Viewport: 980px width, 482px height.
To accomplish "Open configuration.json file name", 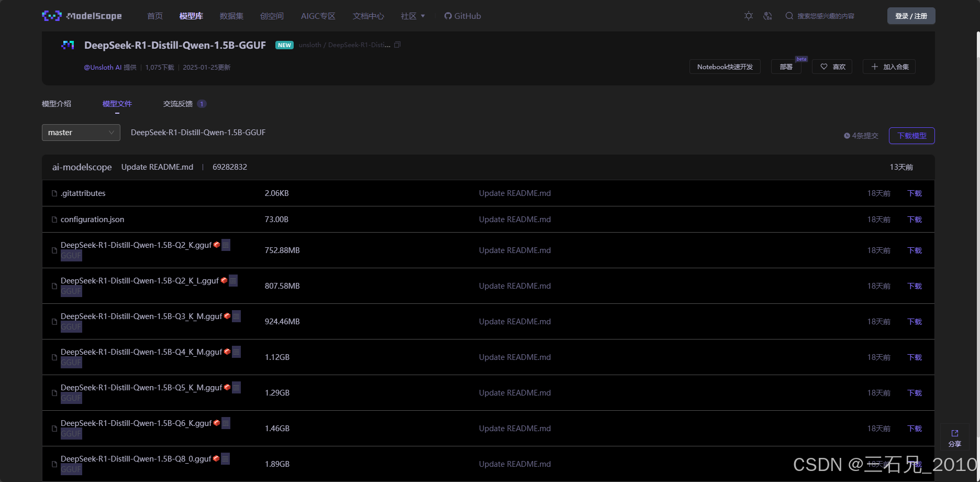I will tap(93, 220).
